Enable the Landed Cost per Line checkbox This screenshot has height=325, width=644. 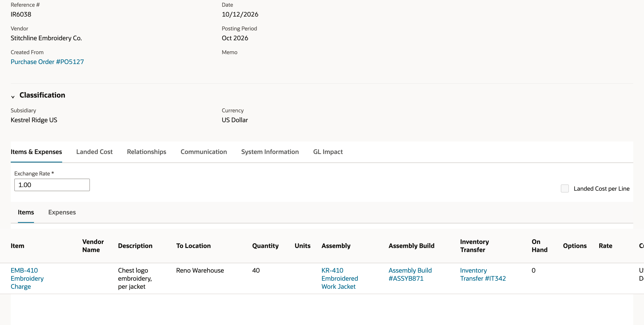(564, 189)
